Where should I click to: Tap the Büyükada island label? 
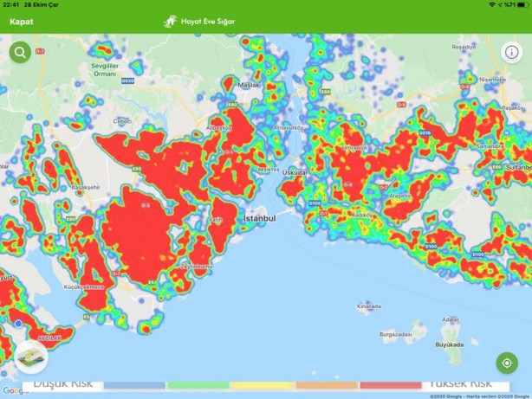point(450,344)
